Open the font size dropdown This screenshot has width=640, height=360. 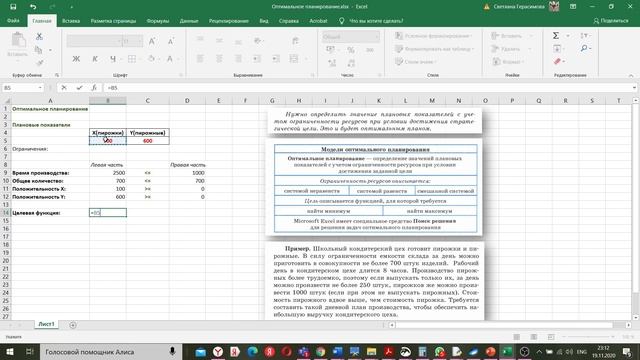[x=140, y=41]
